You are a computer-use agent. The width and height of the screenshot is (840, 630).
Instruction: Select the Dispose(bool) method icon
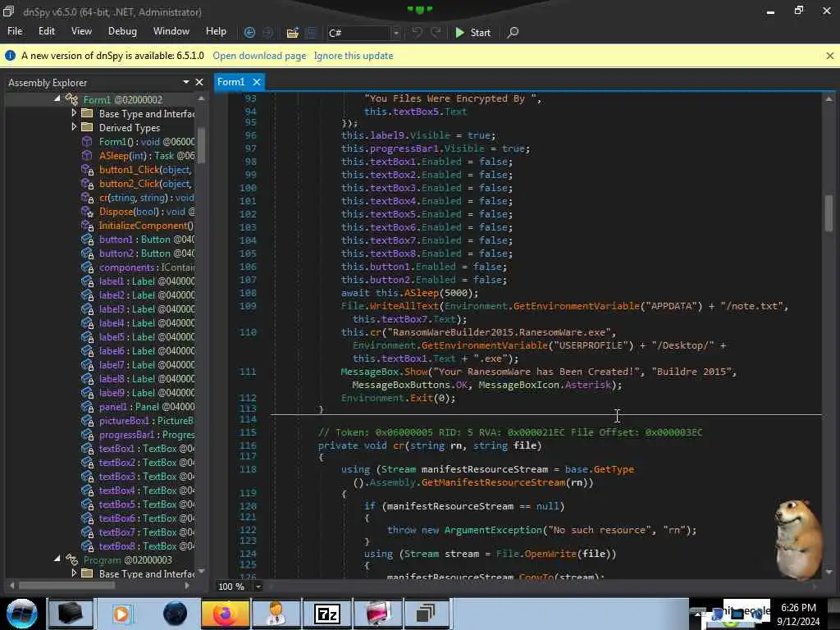[87, 212]
